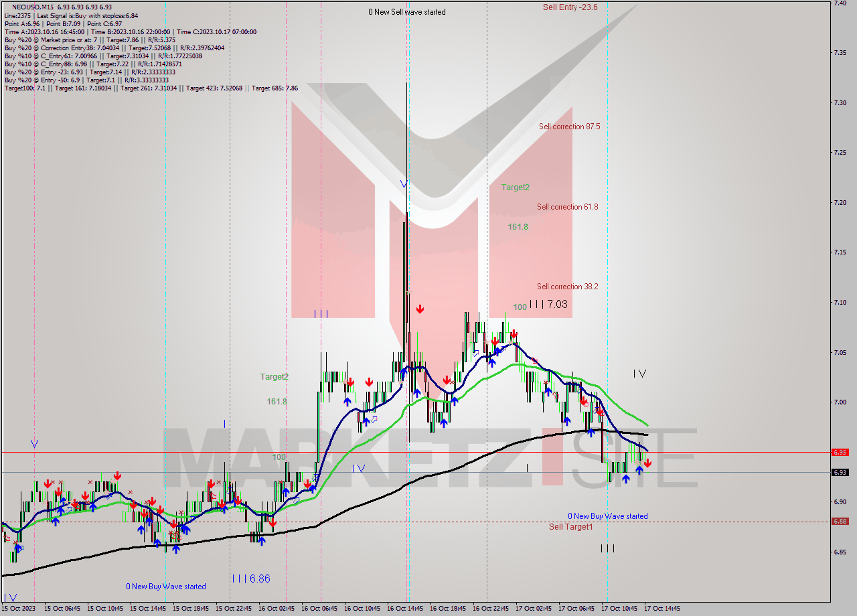Select the 'Sell Entry -23.6' label
This screenshot has width=857, height=616.
[x=570, y=7]
